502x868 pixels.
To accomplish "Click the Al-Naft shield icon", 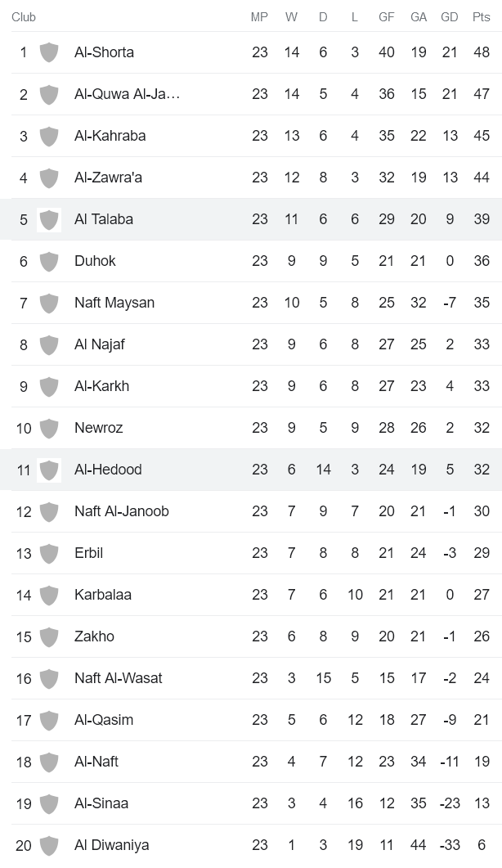I will [x=48, y=761].
